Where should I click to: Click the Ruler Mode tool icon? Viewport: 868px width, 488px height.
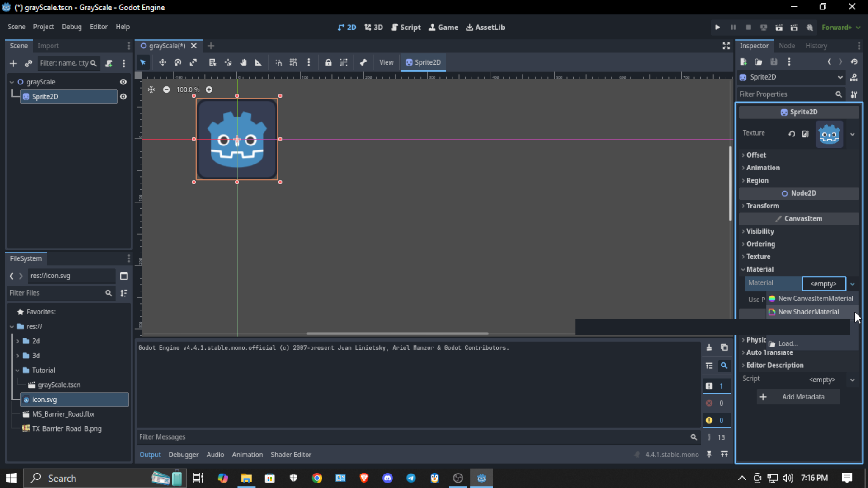[258, 62]
